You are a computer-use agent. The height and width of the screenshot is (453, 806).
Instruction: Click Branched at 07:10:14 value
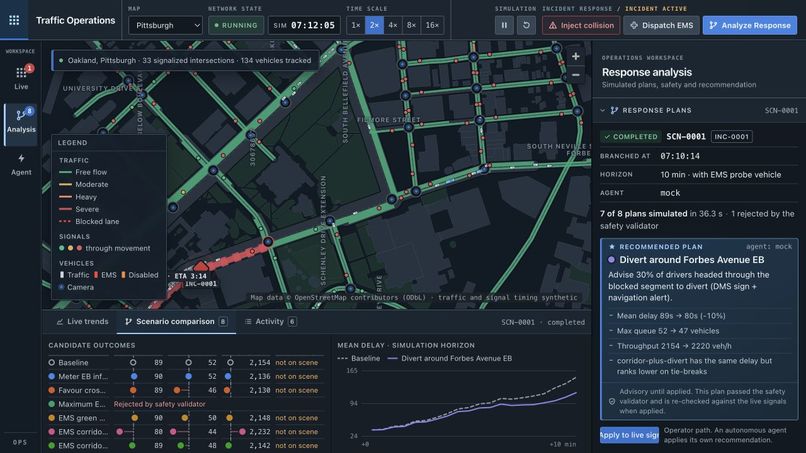pos(680,156)
